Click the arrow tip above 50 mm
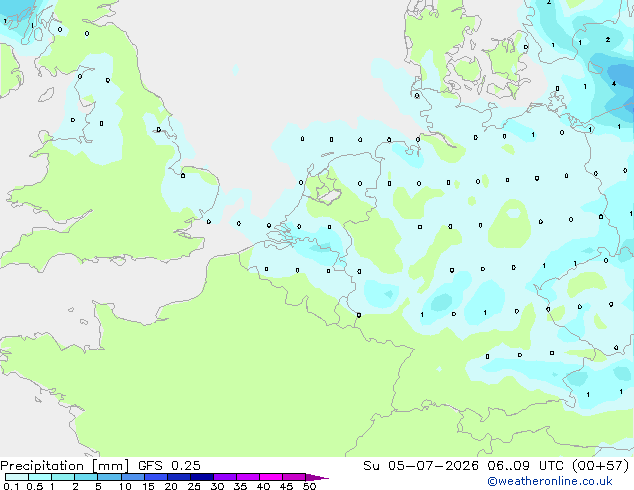The width and height of the screenshot is (634, 490). point(317,477)
